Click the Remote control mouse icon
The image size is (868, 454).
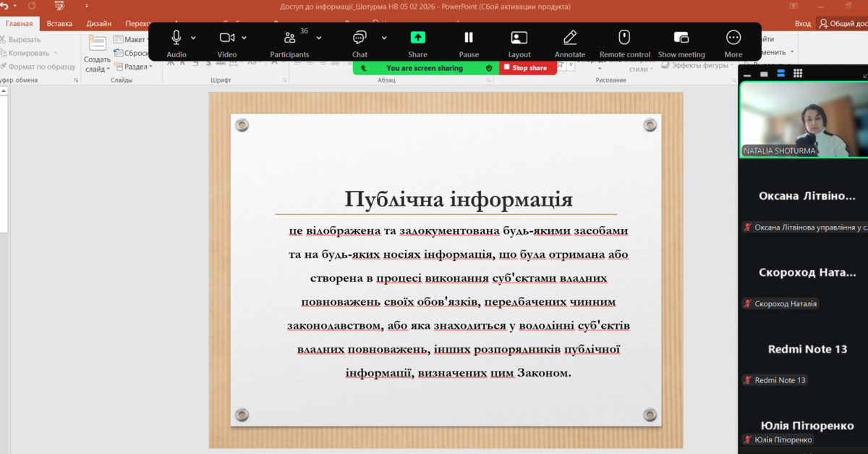(624, 38)
